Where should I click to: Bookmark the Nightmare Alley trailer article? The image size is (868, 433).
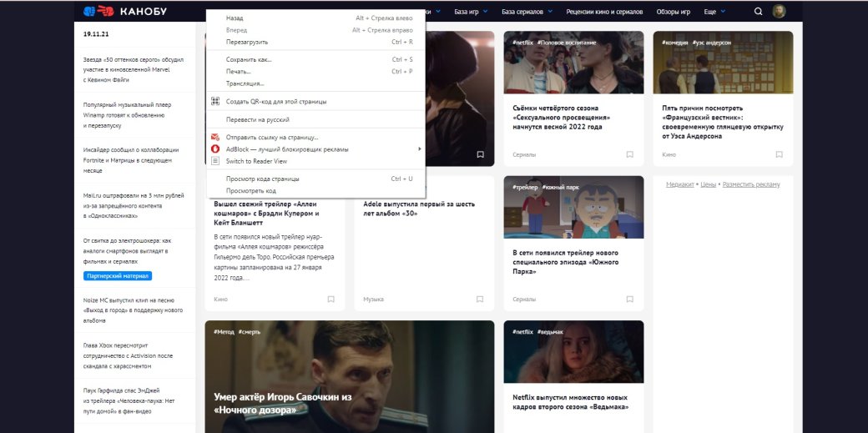pos(331,299)
